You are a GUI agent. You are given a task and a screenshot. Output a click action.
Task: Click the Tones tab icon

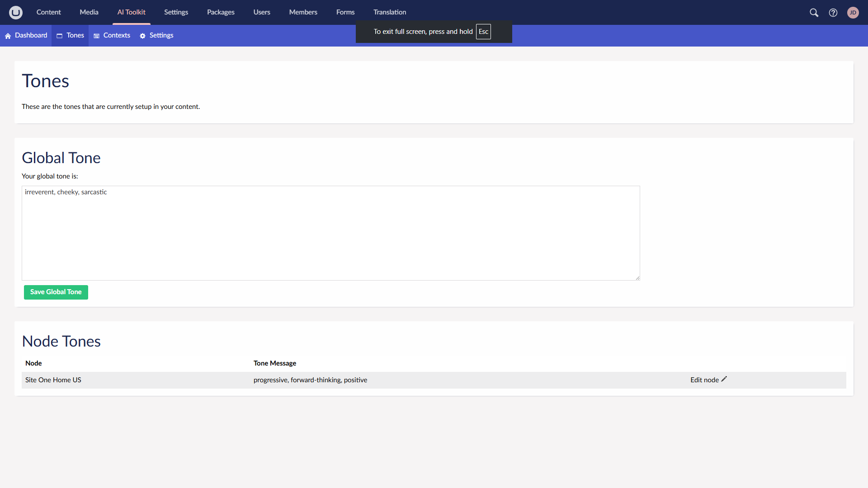point(59,36)
